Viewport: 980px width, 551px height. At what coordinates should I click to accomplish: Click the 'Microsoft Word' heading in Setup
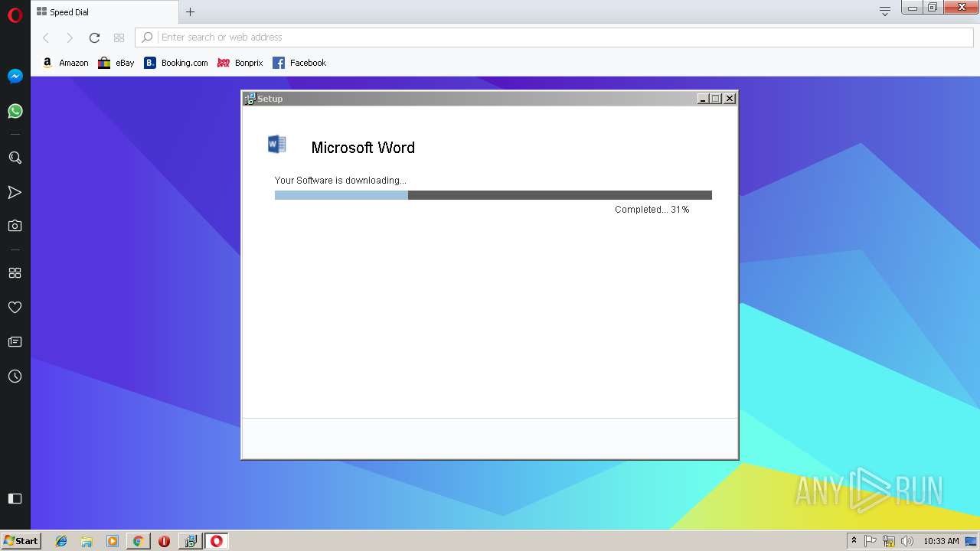pos(363,148)
